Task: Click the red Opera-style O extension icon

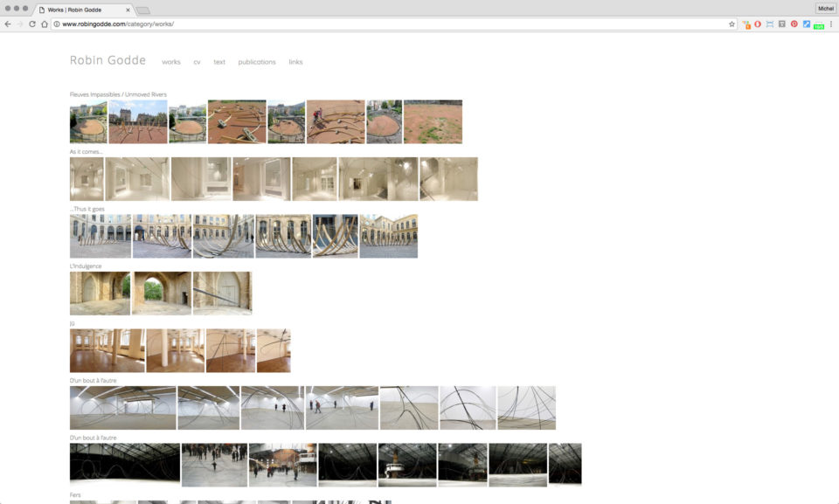Action: pos(758,24)
